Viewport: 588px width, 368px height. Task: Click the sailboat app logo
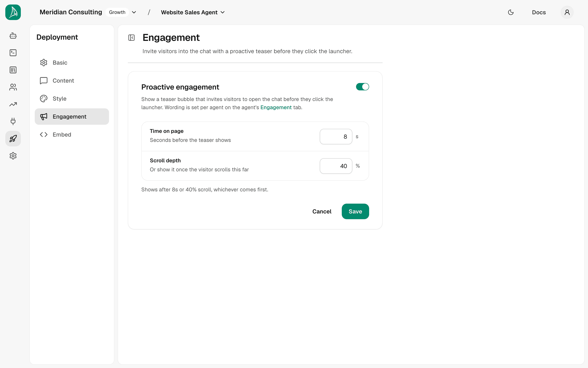point(13,12)
